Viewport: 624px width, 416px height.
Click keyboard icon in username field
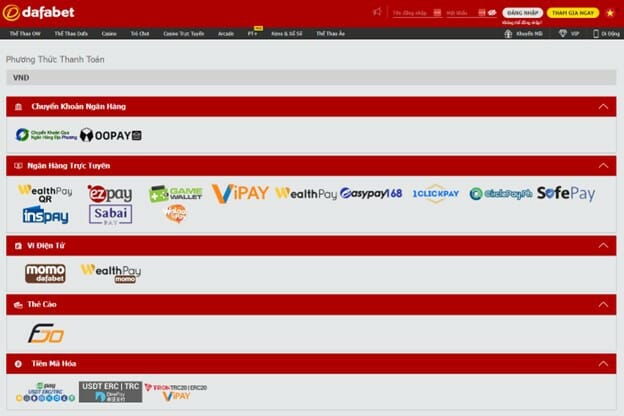[437, 13]
